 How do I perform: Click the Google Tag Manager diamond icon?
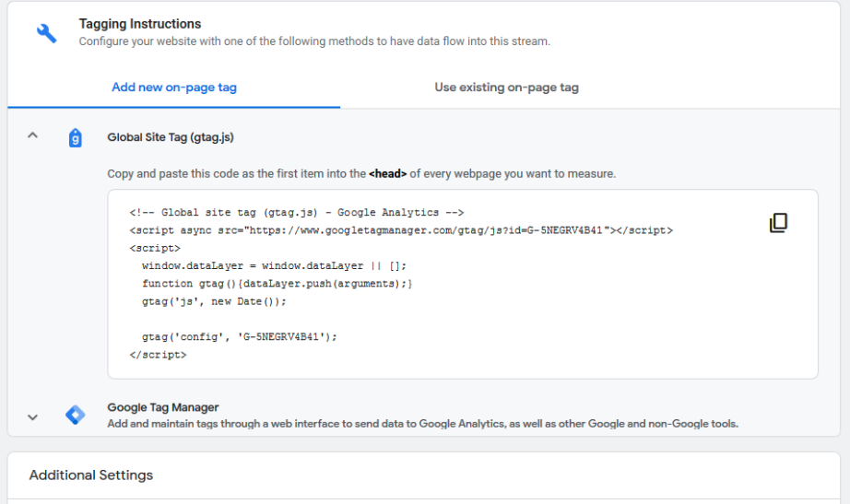(76, 416)
